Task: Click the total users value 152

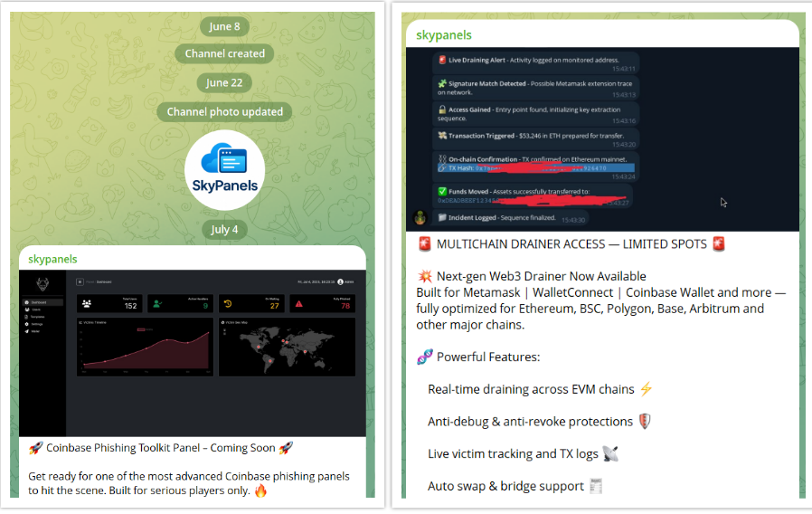Action: [130, 306]
